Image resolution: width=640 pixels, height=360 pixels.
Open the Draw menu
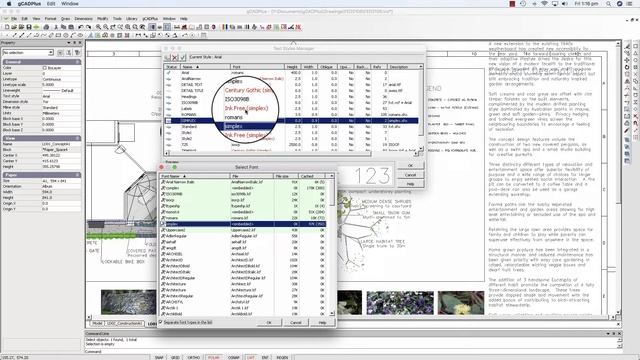pos(65,19)
